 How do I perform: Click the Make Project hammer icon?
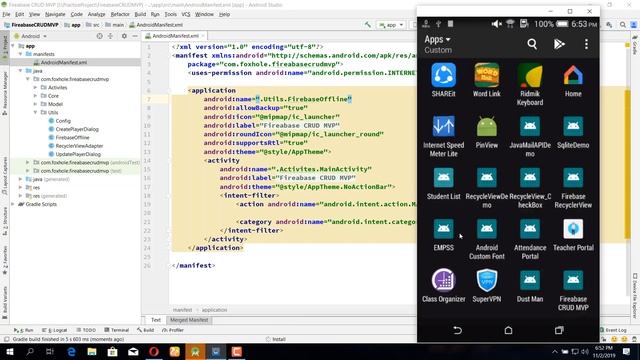(368, 25)
